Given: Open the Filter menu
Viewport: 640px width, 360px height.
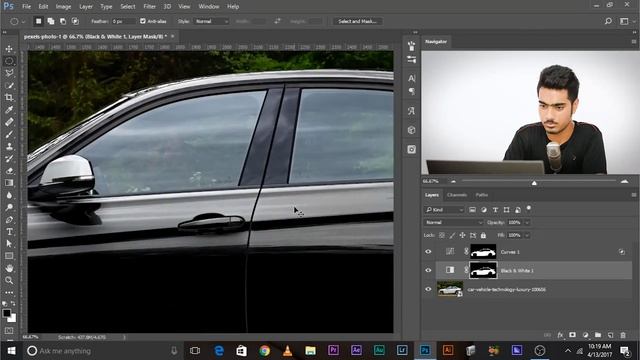Looking at the screenshot, I should click(149, 7).
